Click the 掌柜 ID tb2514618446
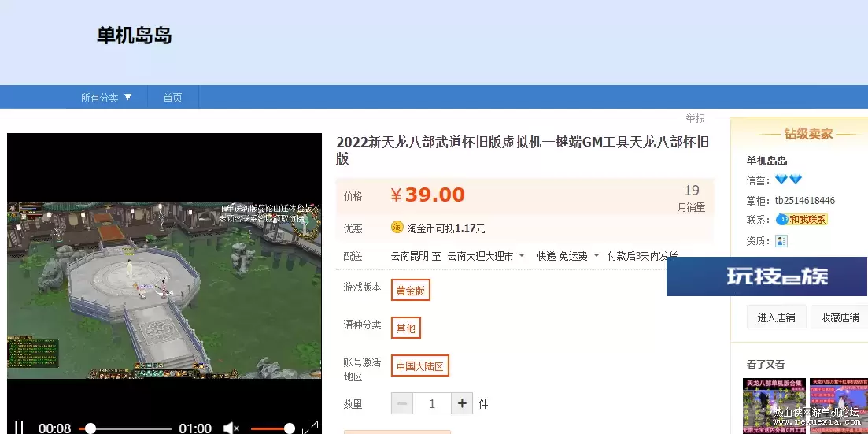Screen dimensions: 868x434 tap(805, 200)
